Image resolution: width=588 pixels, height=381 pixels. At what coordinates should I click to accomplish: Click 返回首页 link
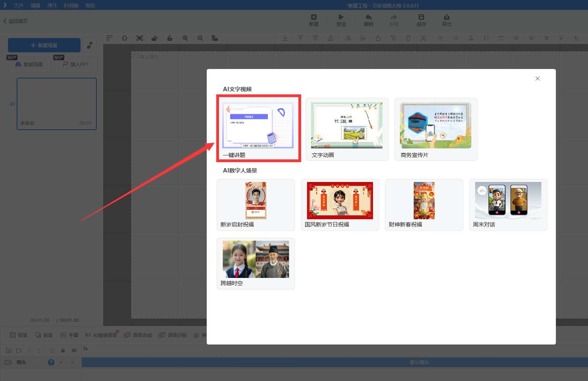(16, 21)
